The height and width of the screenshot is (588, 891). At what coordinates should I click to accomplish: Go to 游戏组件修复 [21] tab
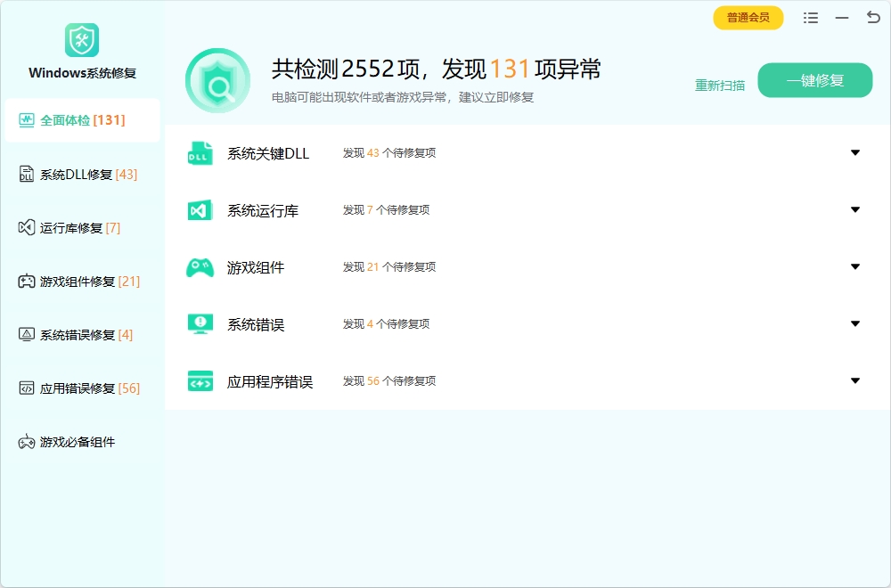pos(82,282)
